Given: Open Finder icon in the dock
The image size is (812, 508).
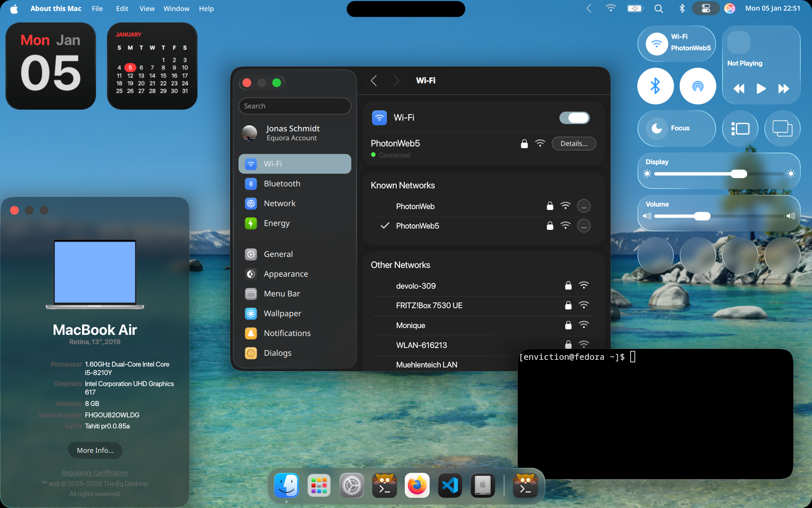Looking at the screenshot, I should pos(286,485).
